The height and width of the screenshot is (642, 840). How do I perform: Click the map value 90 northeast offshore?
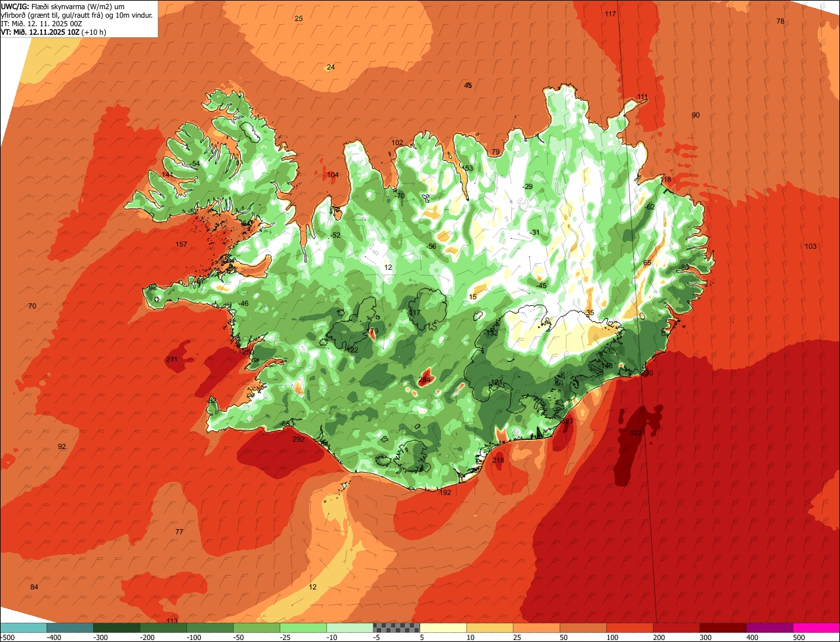point(696,115)
